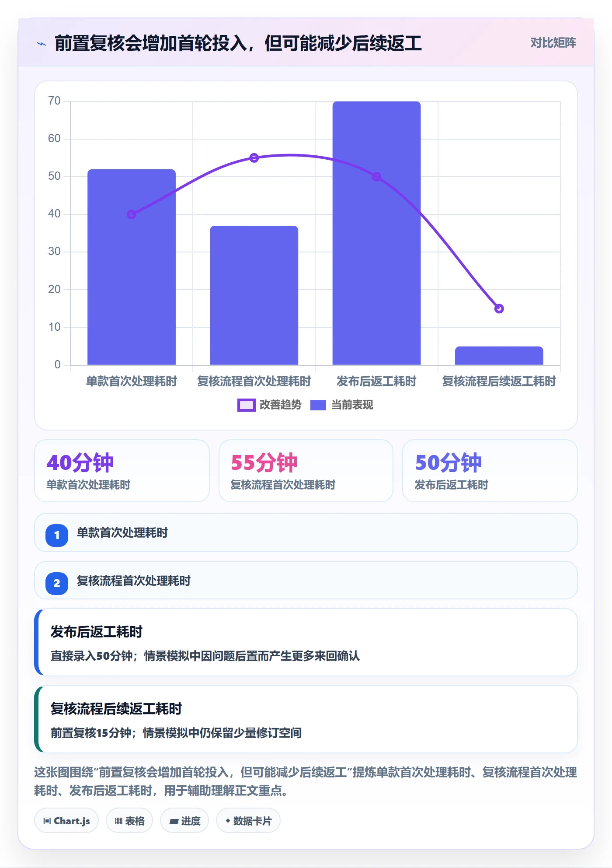The image size is (612, 868).
Task: Click the 发布后返工耗时 card heading
Action: pyautogui.click(x=97, y=632)
